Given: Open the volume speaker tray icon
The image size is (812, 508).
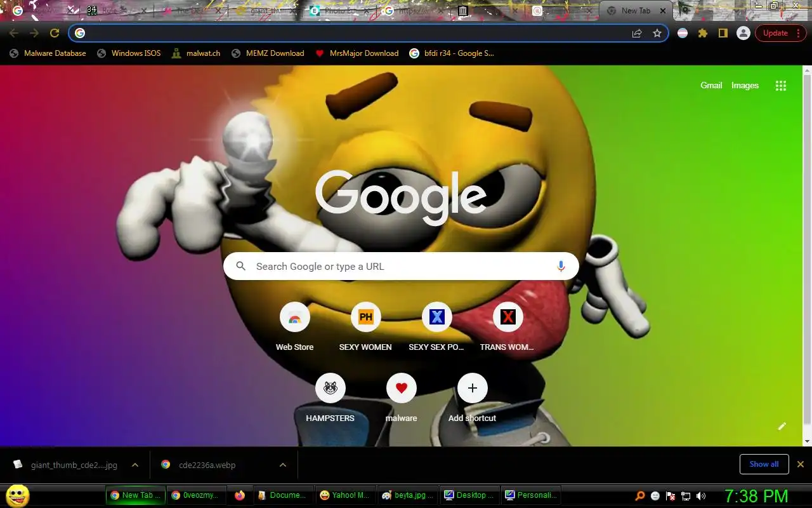Looking at the screenshot, I should pos(701,496).
